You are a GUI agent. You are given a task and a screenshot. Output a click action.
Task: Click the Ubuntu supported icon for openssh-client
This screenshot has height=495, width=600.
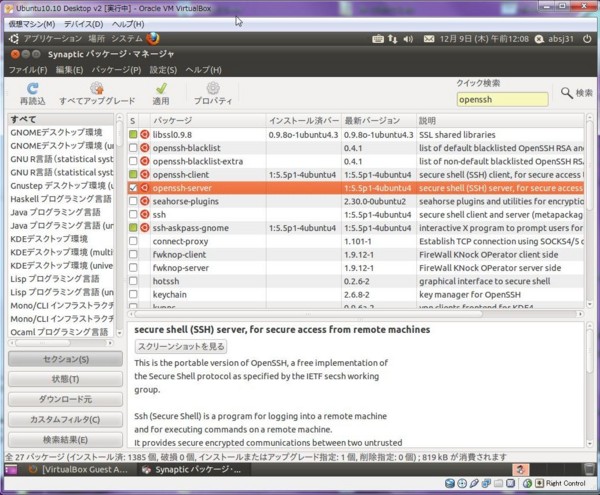tap(145, 174)
